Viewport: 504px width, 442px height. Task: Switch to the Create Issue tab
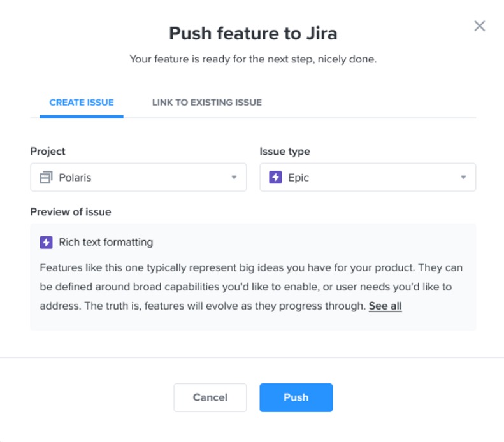point(82,103)
